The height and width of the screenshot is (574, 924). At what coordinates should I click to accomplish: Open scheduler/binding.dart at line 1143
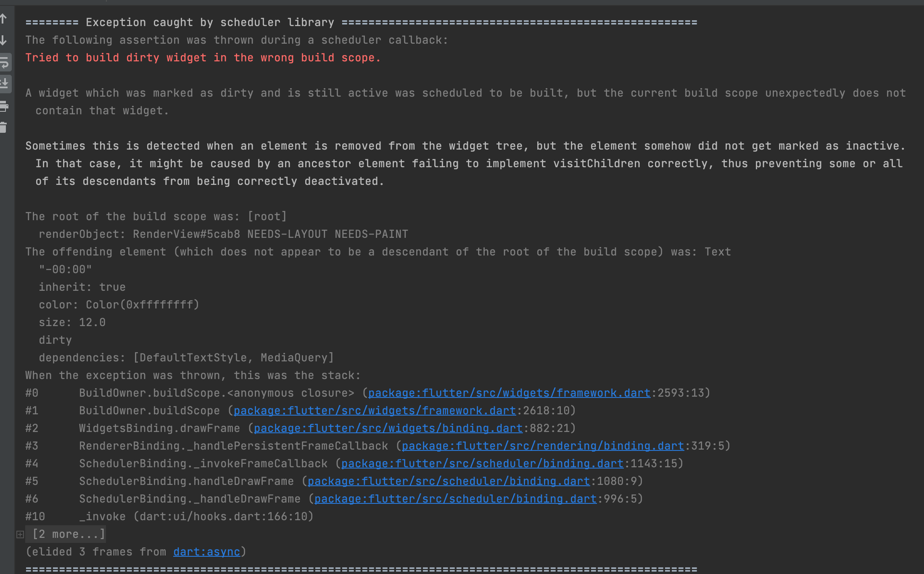482,463
